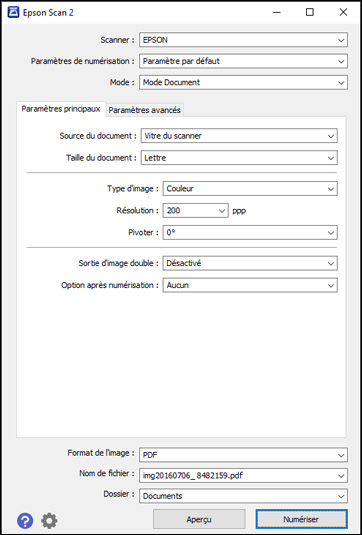
Task: Click the 'Mode :' label
Action: [x=122, y=83]
